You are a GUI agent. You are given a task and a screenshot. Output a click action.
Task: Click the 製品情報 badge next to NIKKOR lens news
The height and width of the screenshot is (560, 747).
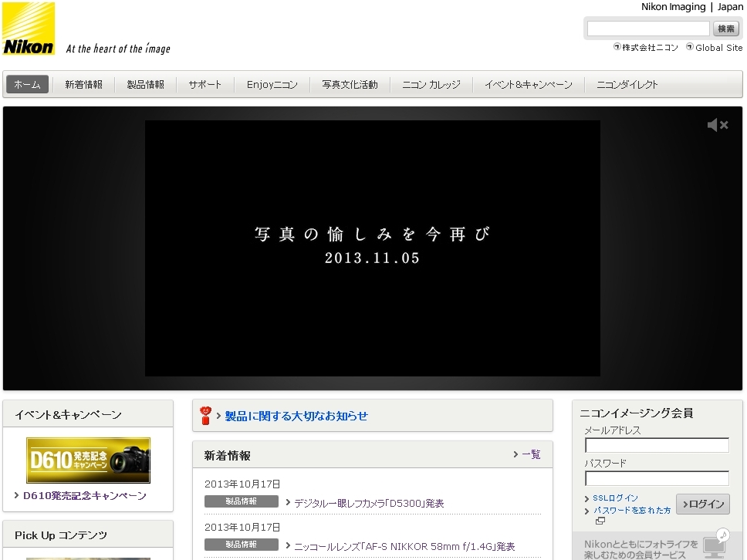pos(242,544)
